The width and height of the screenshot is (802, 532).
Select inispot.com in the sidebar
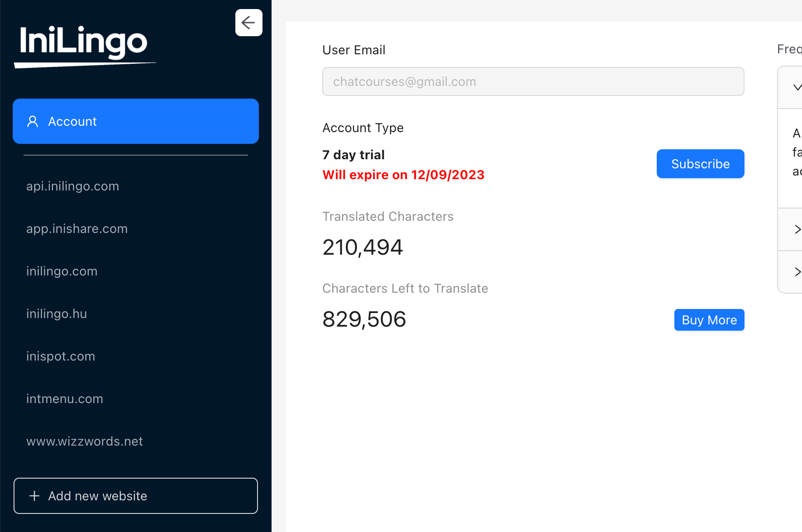pyautogui.click(x=61, y=356)
